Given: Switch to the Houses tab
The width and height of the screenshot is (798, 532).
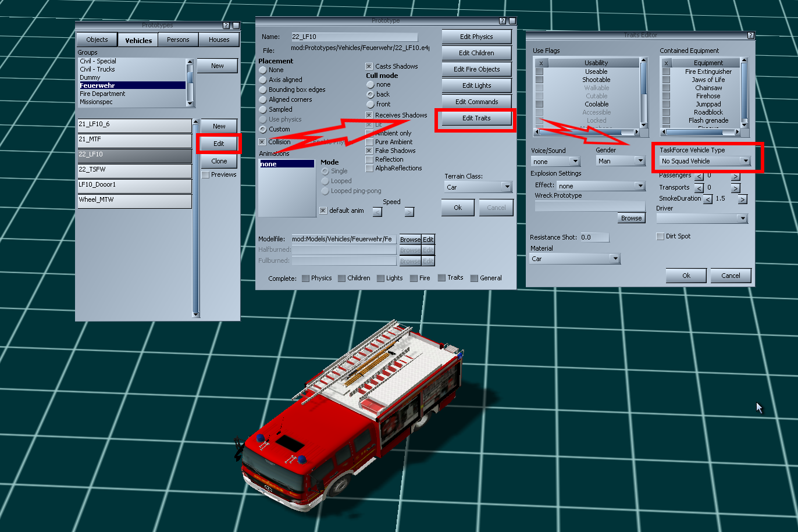Looking at the screenshot, I should pyautogui.click(x=219, y=40).
